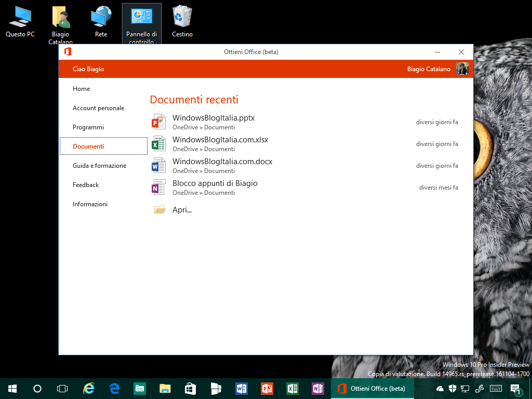
Task: Select the Questo PC desktop icon
Action: click(20, 22)
